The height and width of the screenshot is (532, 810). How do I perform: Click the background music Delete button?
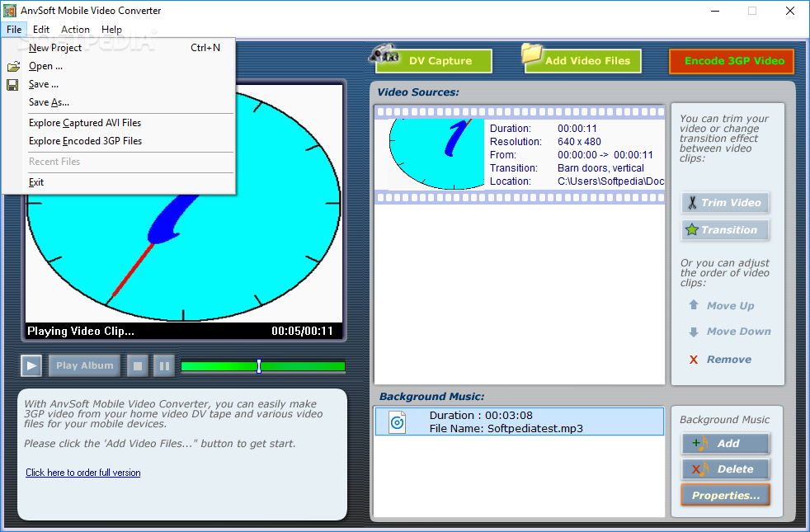(x=725, y=469)
